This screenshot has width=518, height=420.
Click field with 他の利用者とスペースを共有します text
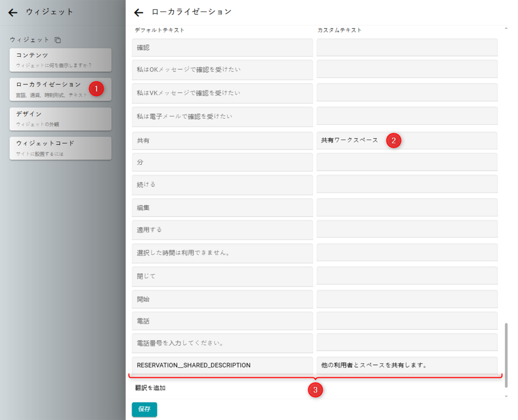pyautogui.click(x=407, y=365)
